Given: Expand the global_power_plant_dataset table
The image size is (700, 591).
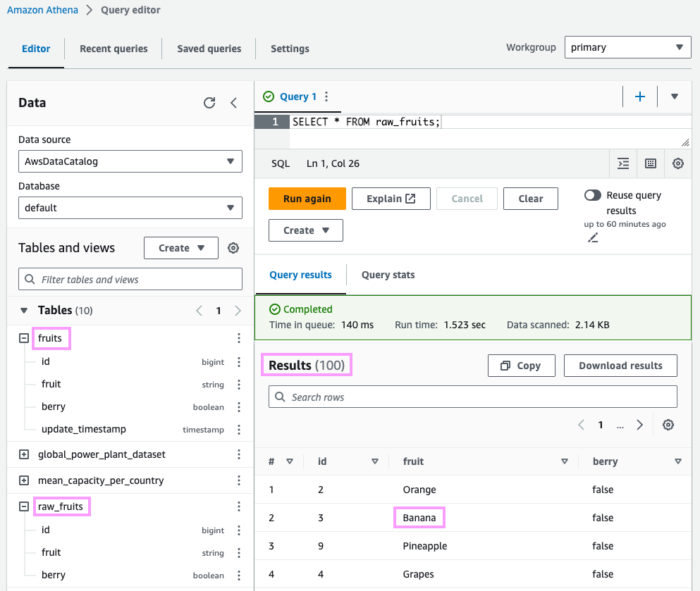Looking at the screenshot, I should point(24,454).
